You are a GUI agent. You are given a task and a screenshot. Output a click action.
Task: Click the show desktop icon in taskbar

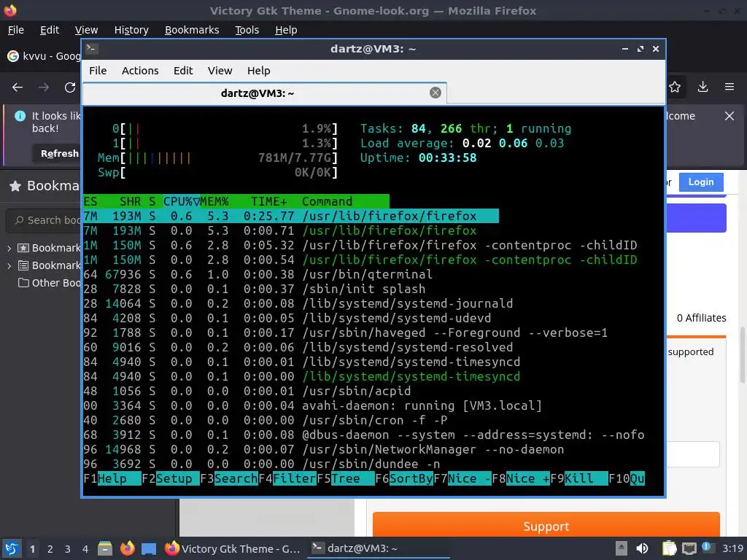tap(149, 548)
